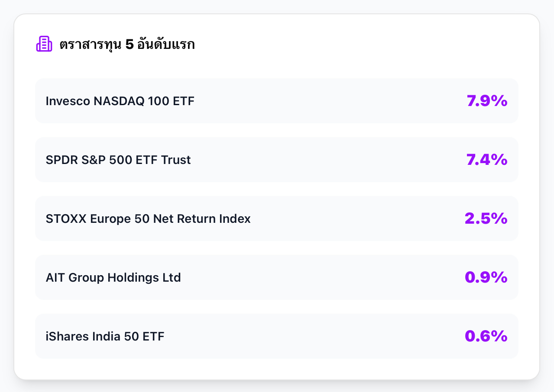
Task: Select the empty middle of the iShares row
Action: [x=312, y=337]
